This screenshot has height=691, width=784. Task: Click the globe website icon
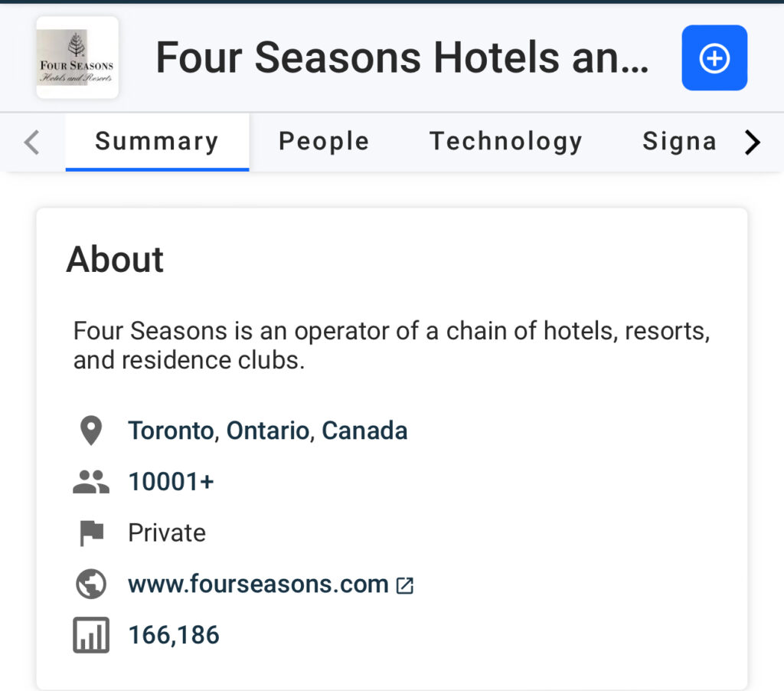point(91,584)
